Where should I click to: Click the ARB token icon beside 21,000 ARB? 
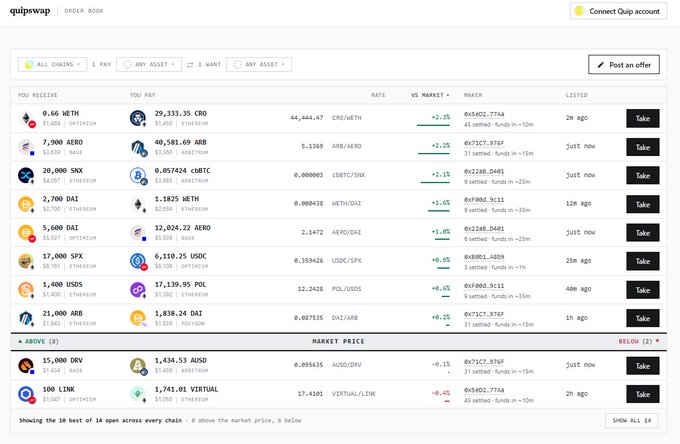click(26, 318)
